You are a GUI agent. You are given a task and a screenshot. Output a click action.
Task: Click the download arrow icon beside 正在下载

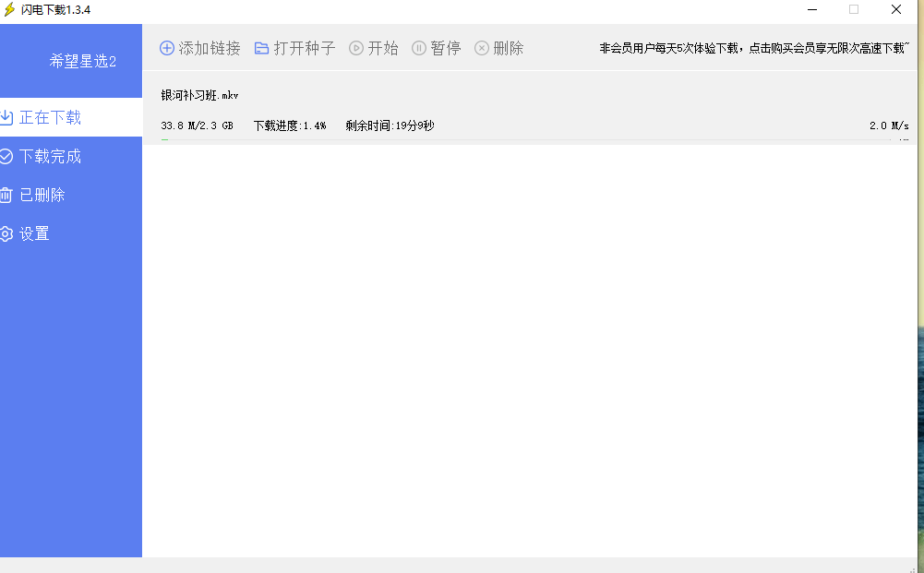click(6, 117)
